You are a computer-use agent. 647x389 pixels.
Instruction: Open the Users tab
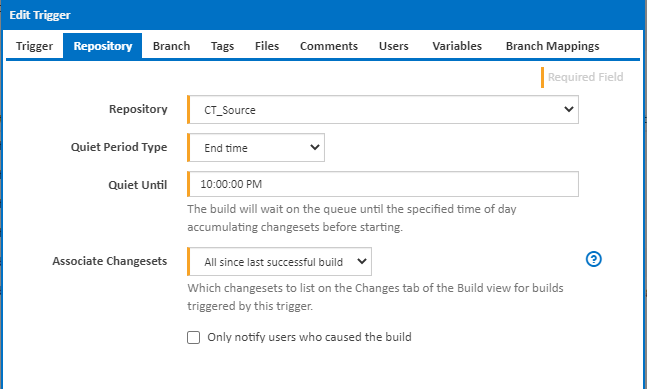(x=394, y=46)
